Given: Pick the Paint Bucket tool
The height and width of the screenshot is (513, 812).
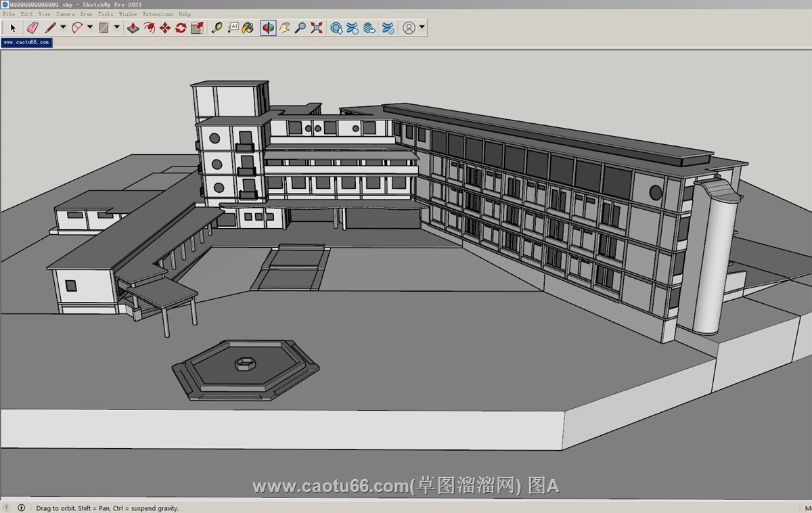Looking at the screenshot, I should pos(248,28).
